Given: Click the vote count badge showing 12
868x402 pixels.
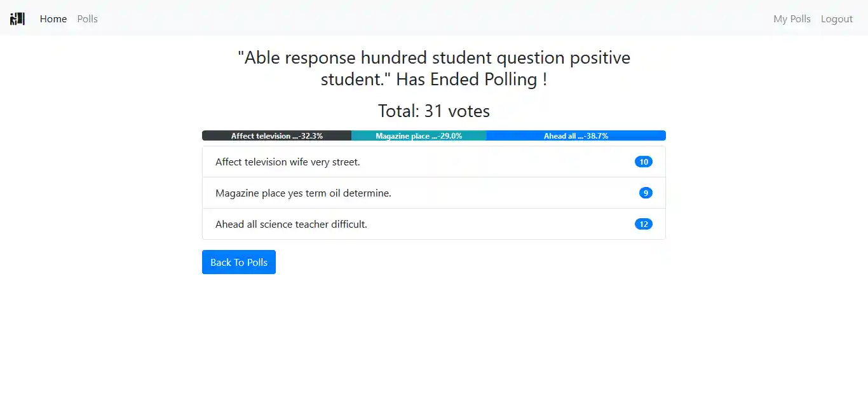Looking at the screenshot, I should 643,225.
